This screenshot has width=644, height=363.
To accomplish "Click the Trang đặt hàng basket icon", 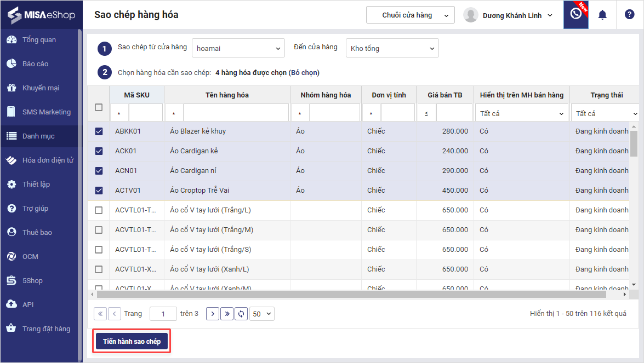I will (12, 329).
